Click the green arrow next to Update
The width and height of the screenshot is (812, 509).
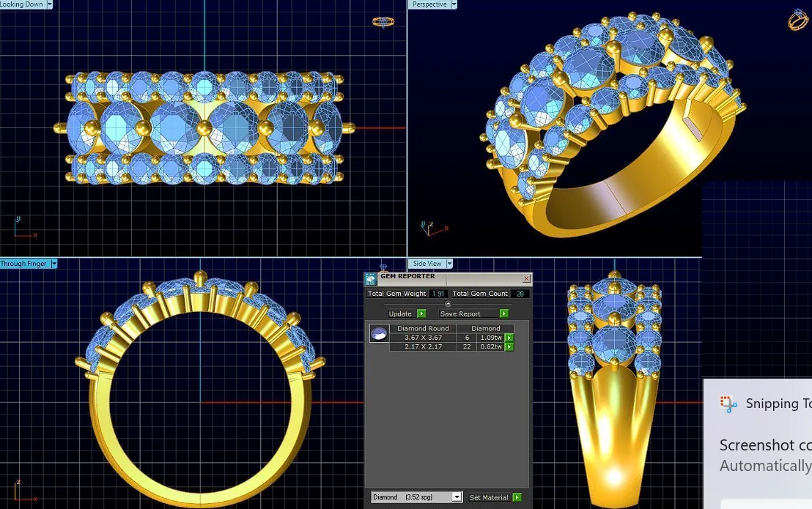pos(421,313)
